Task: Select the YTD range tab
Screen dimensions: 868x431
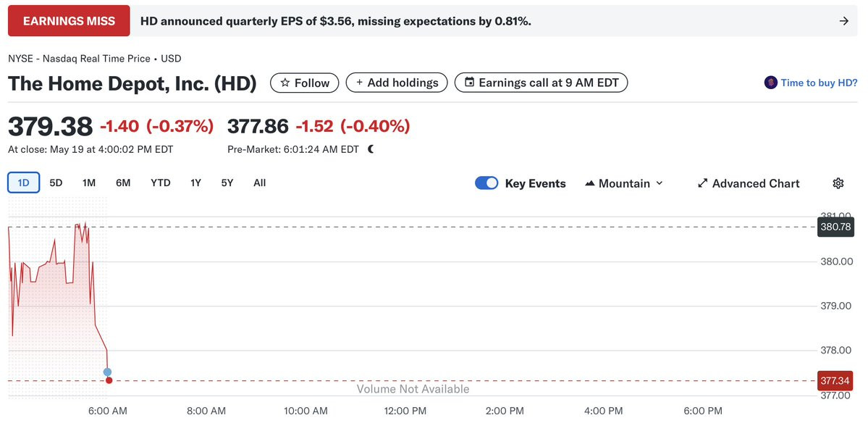Action: [x=160, y=183]
